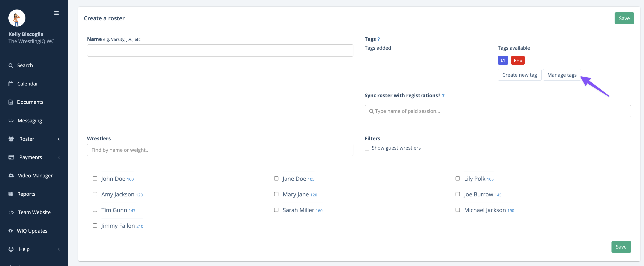Click the Messaging chat bubbles icon

[11, 121]
